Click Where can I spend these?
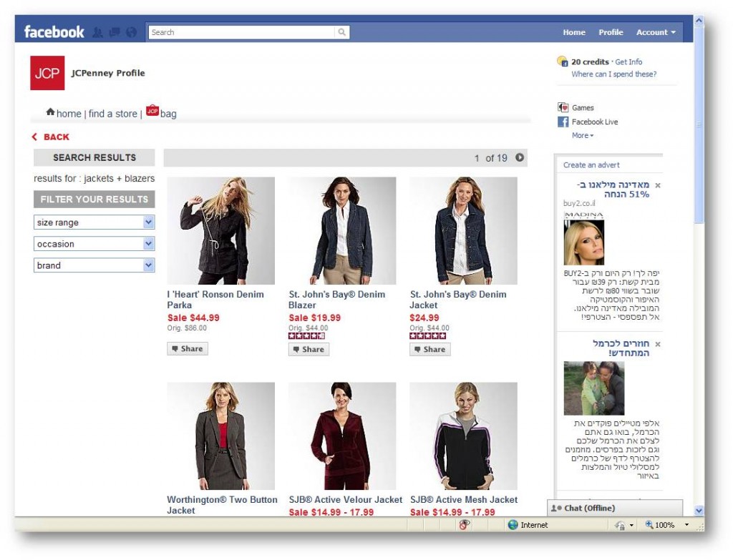 tap(613, 74)
